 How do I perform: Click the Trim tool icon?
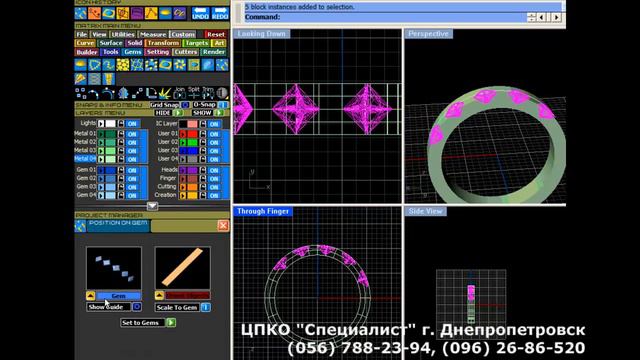(208, 93)
